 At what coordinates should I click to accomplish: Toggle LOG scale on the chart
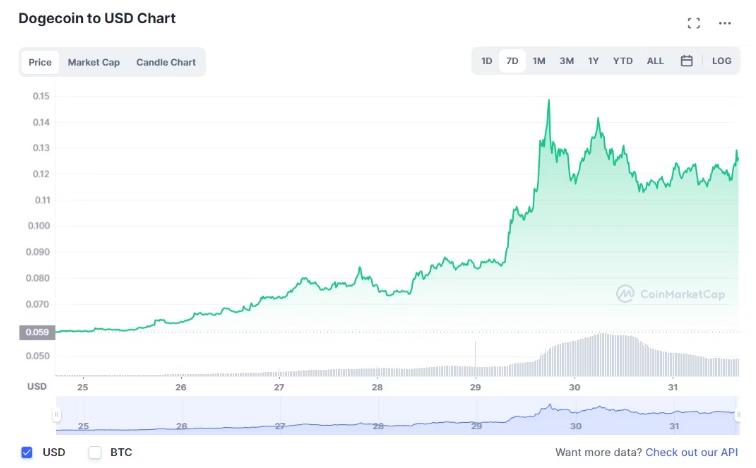click(x=721, y=61)
